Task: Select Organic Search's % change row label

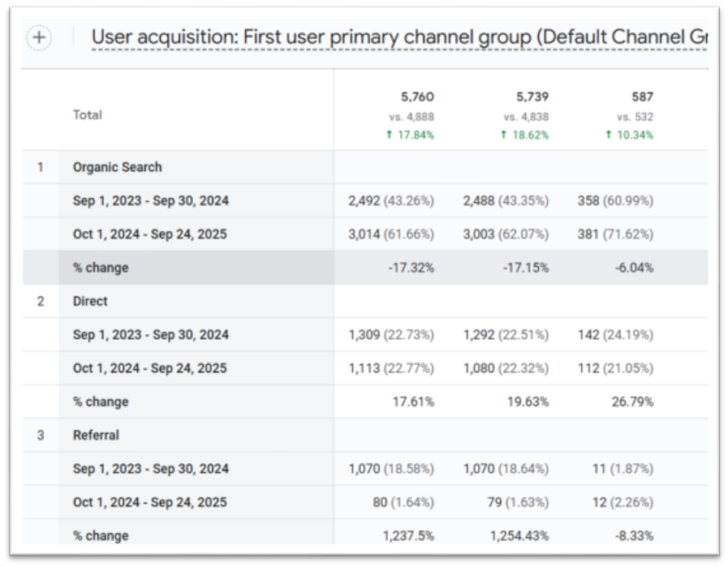Action: [x=101, y=268]
